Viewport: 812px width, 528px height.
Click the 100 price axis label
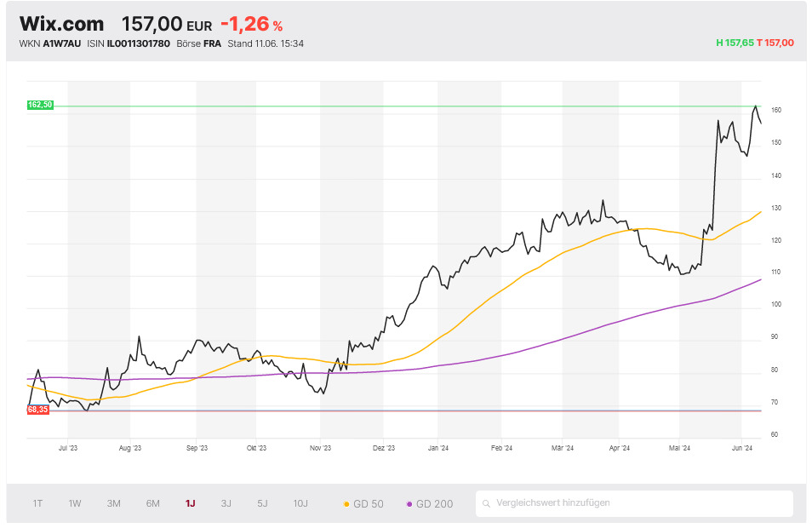click(x=775, y=304)
